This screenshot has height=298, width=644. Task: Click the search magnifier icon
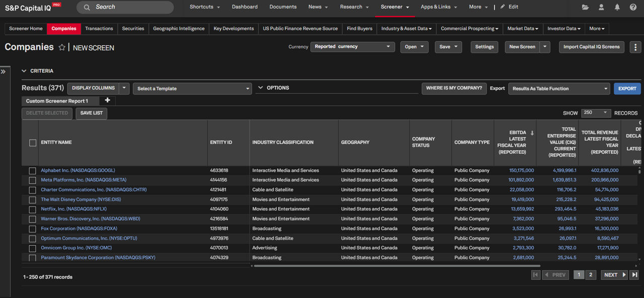(x=87, y=7)
